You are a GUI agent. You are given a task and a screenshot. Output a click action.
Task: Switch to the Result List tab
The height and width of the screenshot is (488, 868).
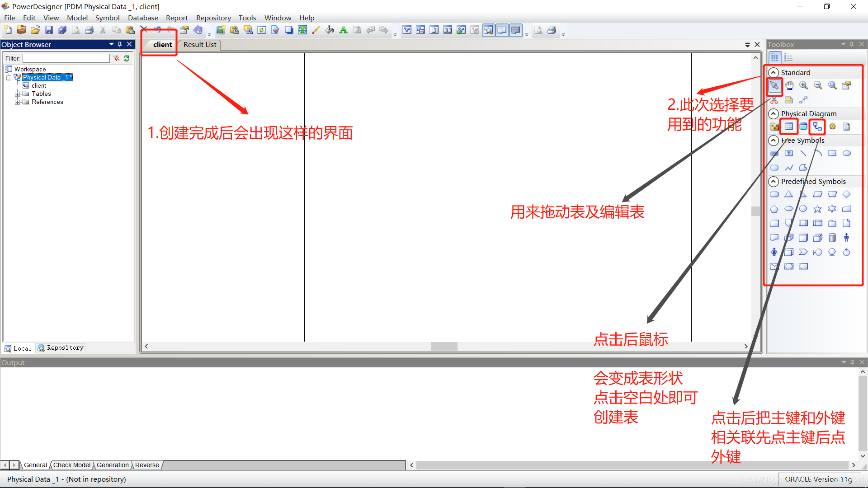(x=200, y=44)
